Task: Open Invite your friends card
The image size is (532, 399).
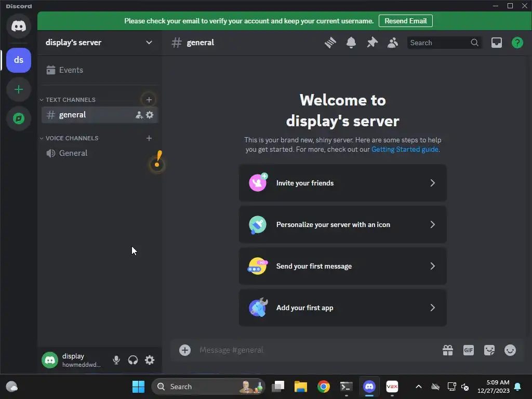Action: pos(343,183)
